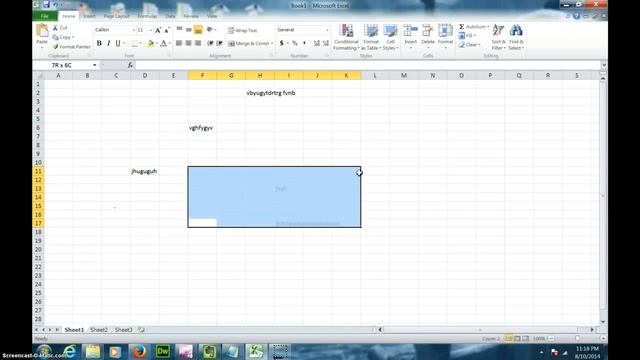This screenshot has height=360, width=640.
Task: Click the Name Box showing 7R x 6C
Action: [62, 65]
